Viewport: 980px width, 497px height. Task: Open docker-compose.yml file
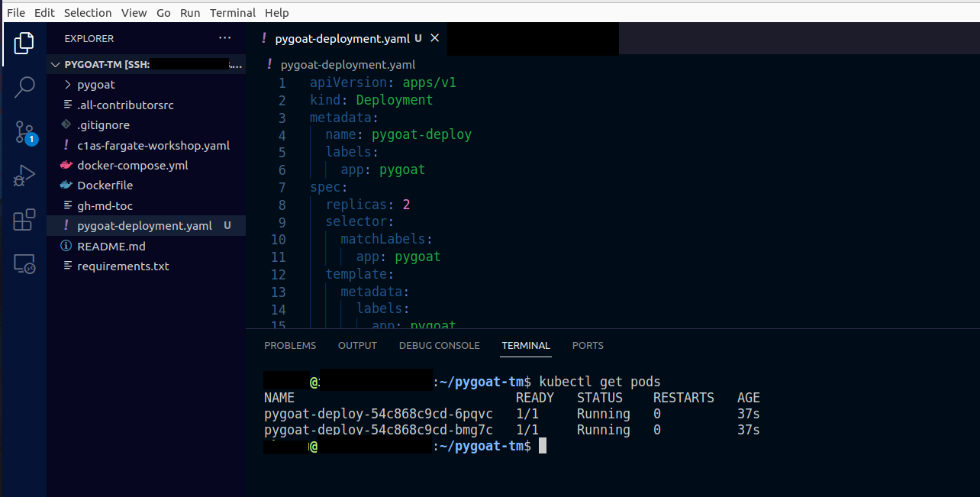click(133, 165)
